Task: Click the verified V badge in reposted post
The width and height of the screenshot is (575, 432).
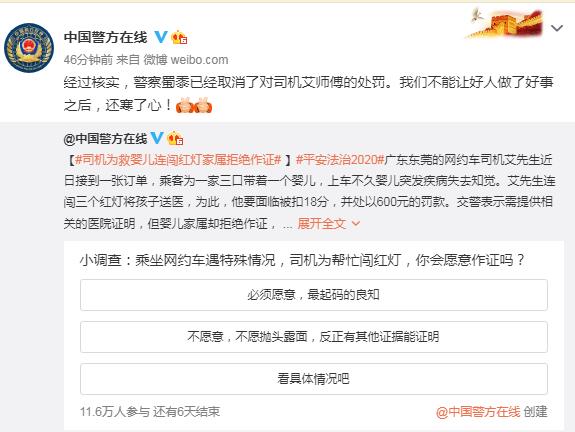Action: click(157, 138)
